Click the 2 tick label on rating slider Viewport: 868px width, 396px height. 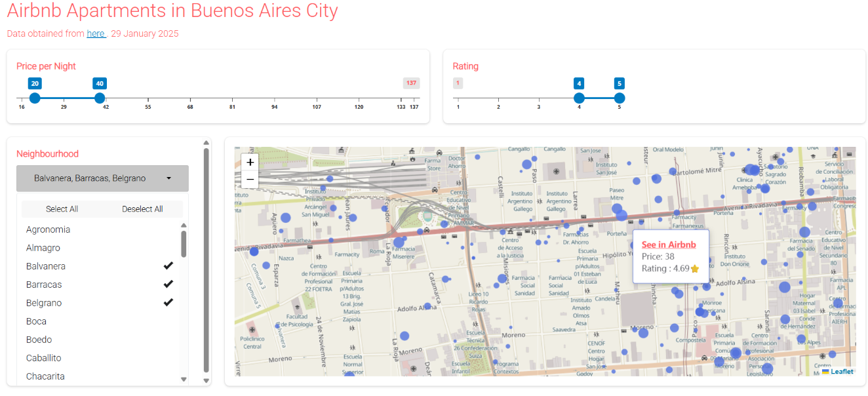tap(498, 107)
